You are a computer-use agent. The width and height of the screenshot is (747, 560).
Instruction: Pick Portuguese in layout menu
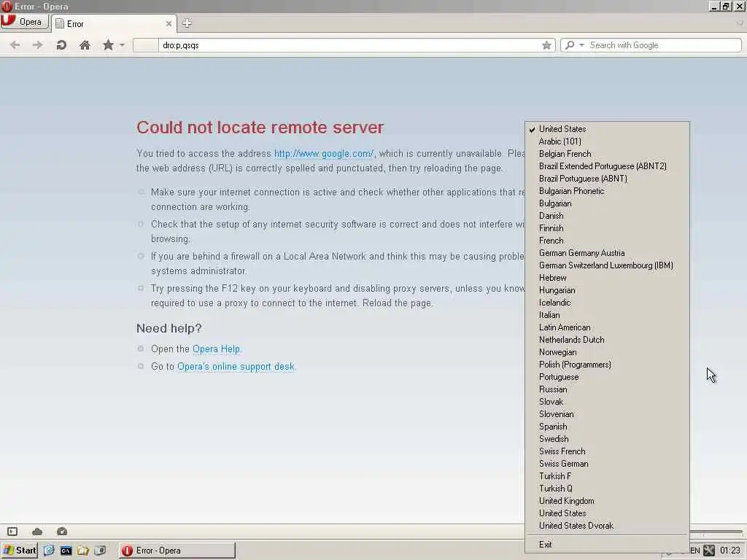(x=608, y=377)
